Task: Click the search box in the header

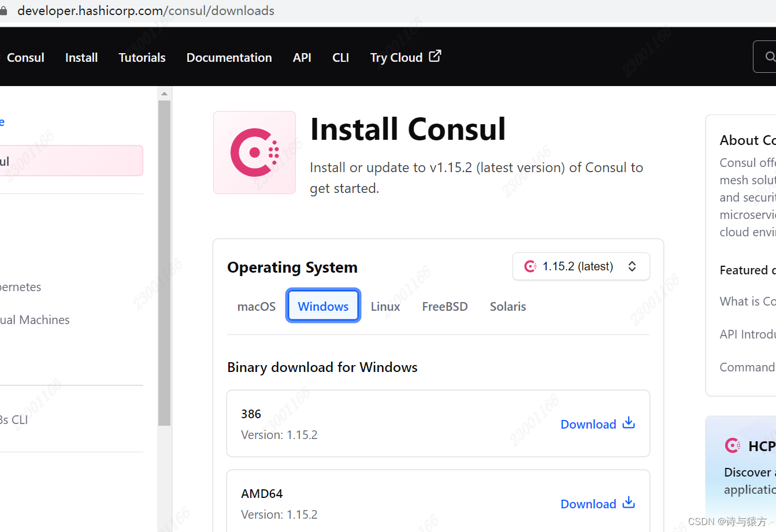Action: (764, 57)
